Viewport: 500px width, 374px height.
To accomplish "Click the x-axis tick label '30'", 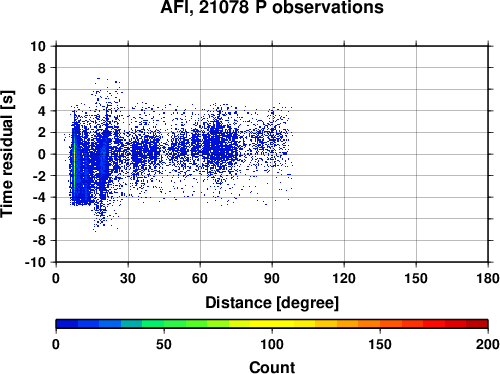I will (x=128, y=278).
